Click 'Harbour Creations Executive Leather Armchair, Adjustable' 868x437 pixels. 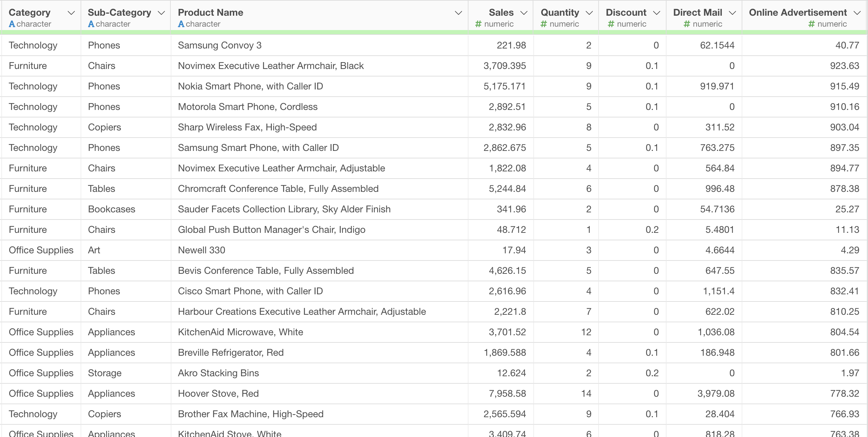(302, 312)
